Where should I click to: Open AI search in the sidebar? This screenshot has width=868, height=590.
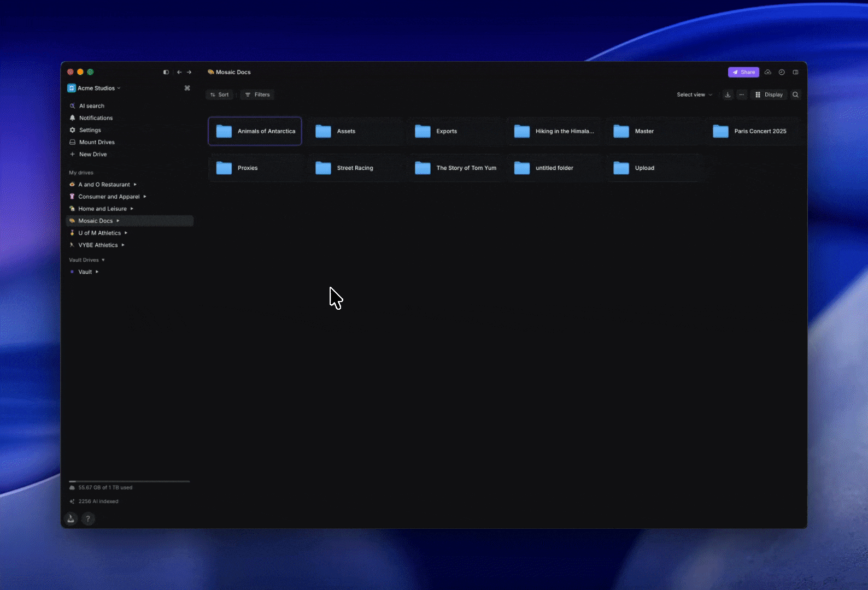91,106
